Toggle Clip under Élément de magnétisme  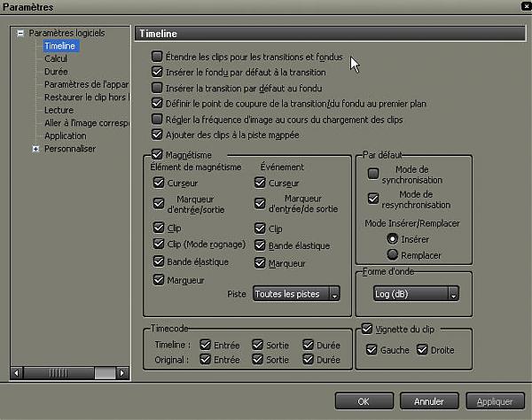coord(159,228)
